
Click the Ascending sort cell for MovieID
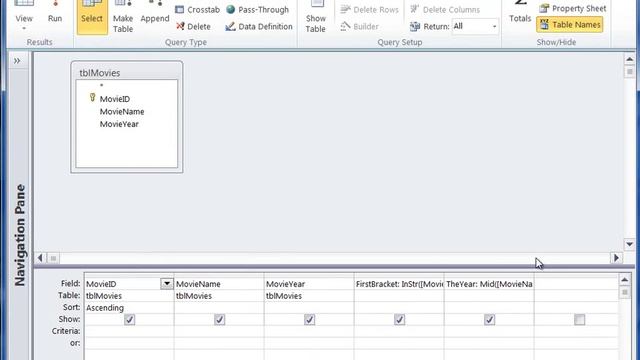pos(129,308)
